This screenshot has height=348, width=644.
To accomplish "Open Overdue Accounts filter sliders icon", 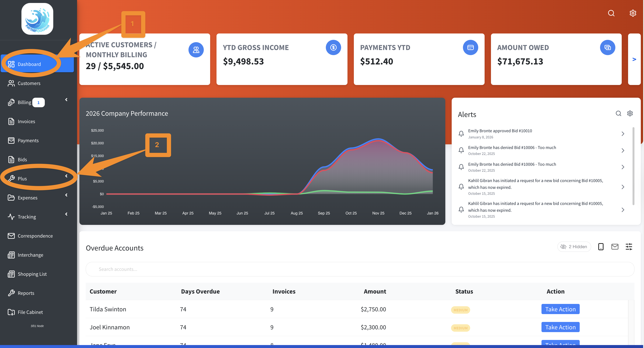I will pos(629,247).
